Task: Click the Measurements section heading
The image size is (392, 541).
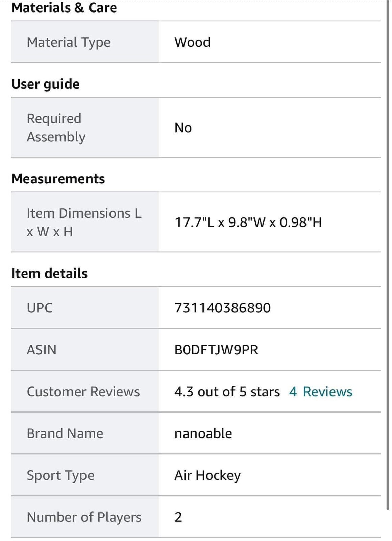Action: [x=58, y=179]
